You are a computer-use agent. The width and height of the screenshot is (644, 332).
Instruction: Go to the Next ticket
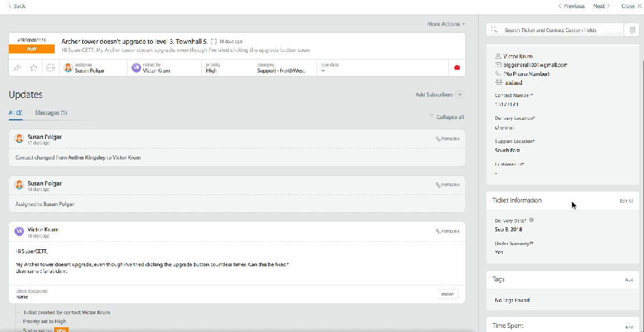[x=602, y=6]
